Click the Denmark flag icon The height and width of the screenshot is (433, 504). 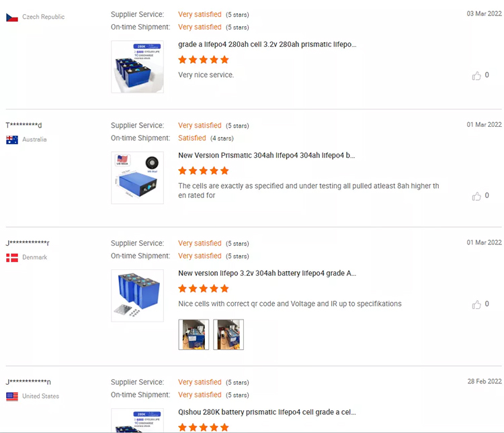[12, 257]
